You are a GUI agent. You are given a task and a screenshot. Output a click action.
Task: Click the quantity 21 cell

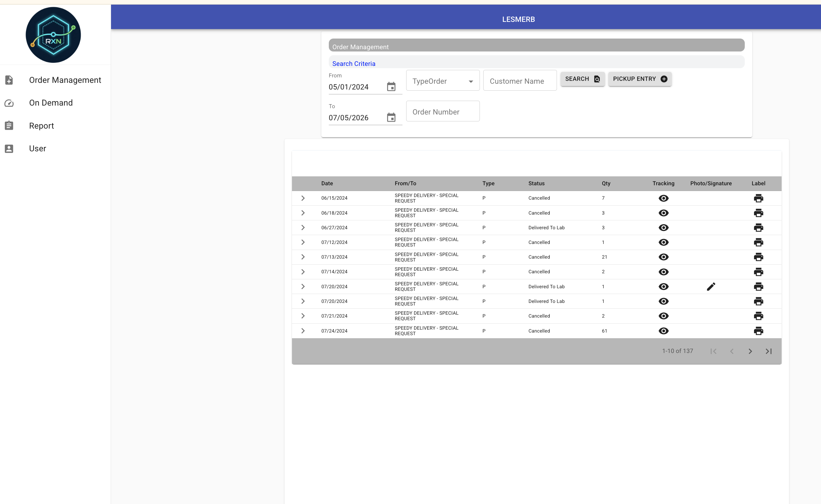[x=604, y=257]
